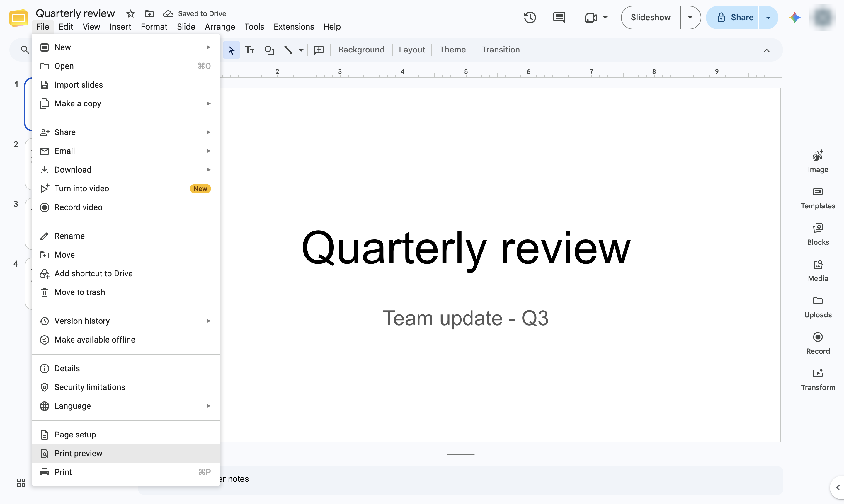Expand the video call dropdown

(x=605, y=17)
